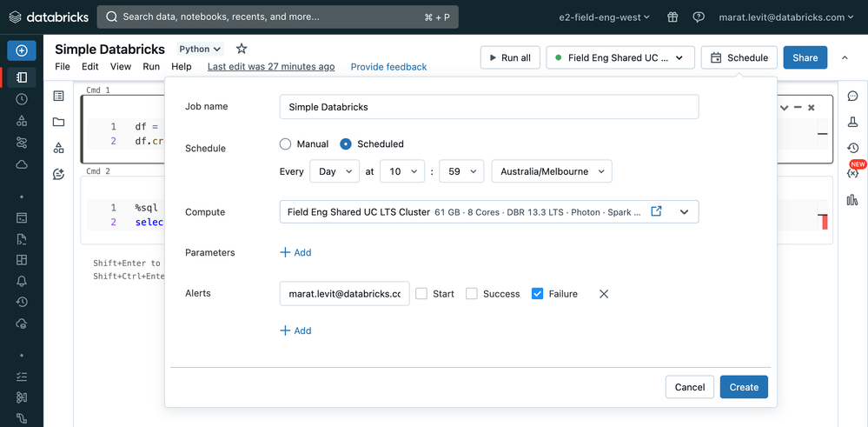Click the external link icon in the Compute field
868x427 pixels.
(x=657, y=211)
